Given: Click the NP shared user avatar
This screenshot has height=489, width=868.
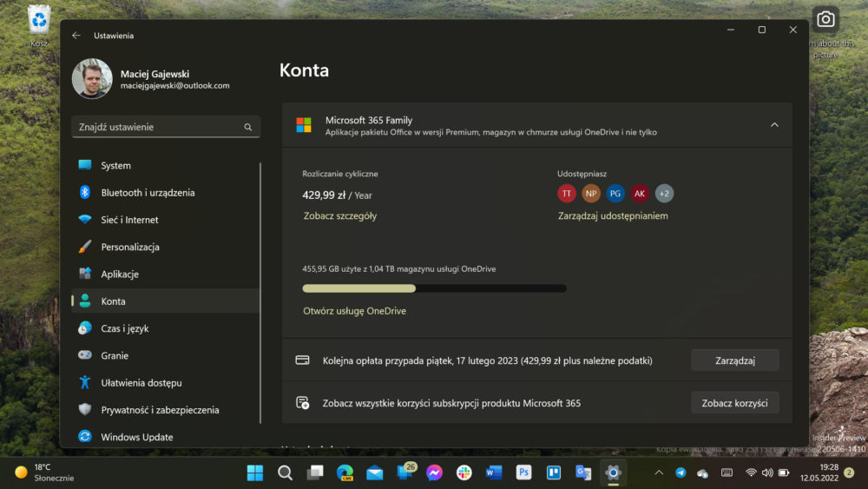Looking at the screenshot, I should [x=590, y=194].
